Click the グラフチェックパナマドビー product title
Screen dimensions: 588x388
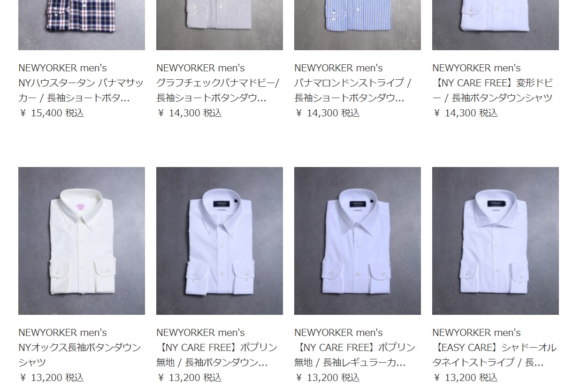[x=218, y=90]
